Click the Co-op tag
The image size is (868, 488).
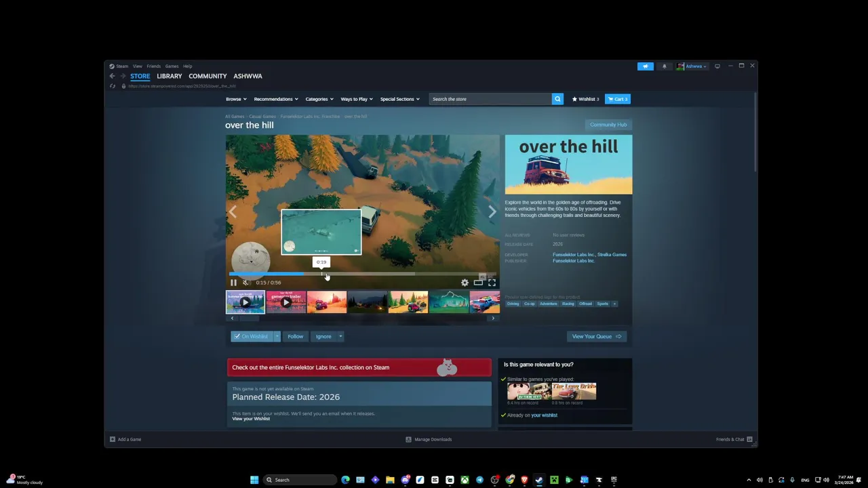tap(529, 304)
